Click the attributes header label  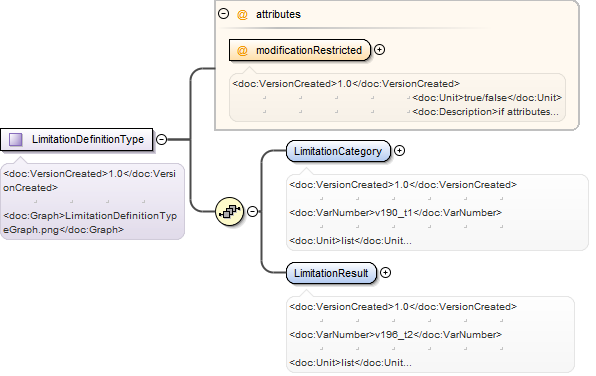pyautogui.click(x=278, y=14)
